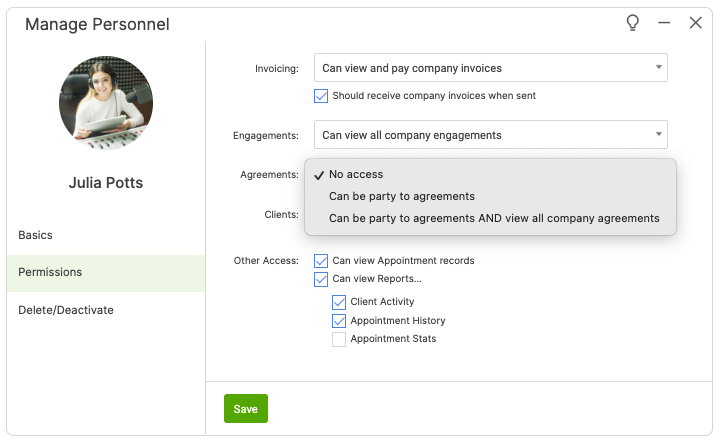This screenshot has height=441, width=720.
Task: Click Julia Potts profile photo
Action: coord(106,103)
